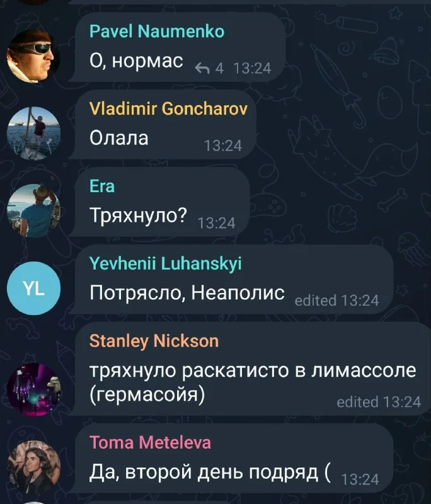This screenshot has height=504, width=431.
Task: Select the message about лимассоле (гермасойя)
Action: coord(253,382)
